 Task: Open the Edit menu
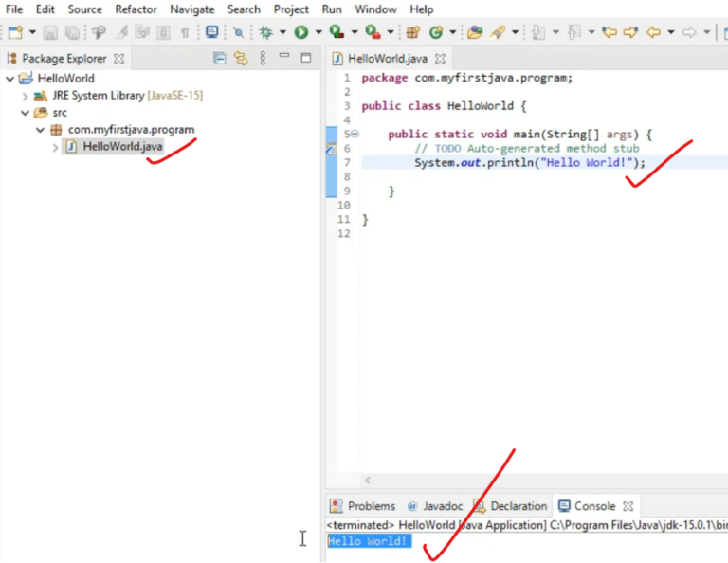(x=45, y=9)
